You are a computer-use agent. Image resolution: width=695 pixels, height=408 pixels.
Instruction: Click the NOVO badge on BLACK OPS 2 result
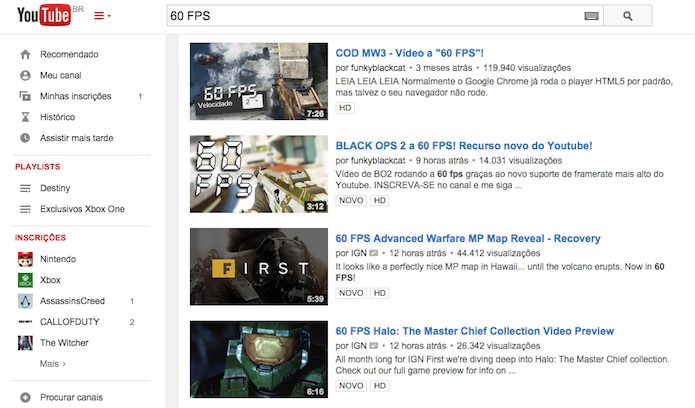[351, 200]
